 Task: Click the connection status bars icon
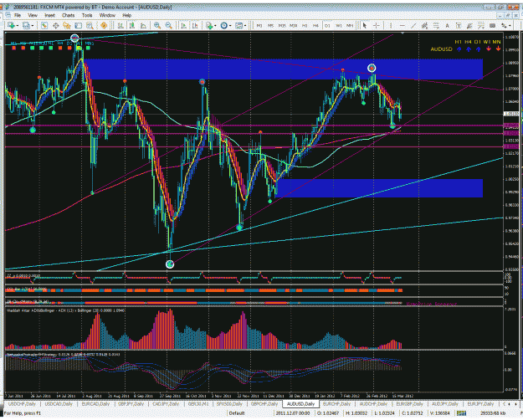click(x=461, y=413)
